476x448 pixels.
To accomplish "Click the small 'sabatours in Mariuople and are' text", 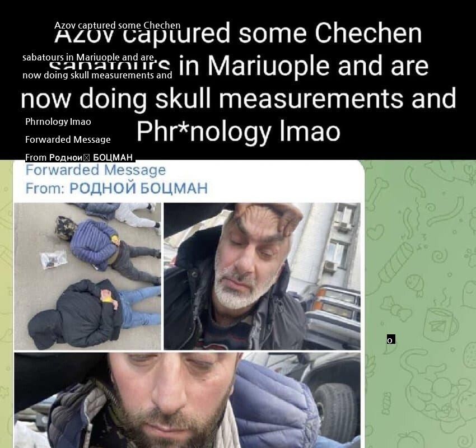I will click(x=88, y=57).
